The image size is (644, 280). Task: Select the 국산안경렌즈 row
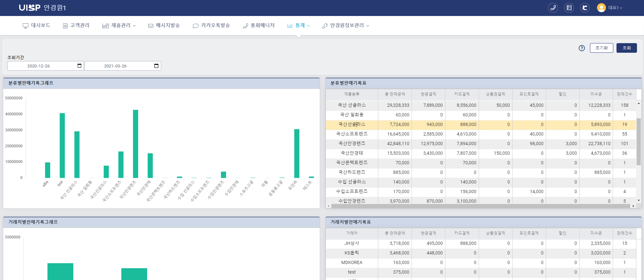coord(481,144)
